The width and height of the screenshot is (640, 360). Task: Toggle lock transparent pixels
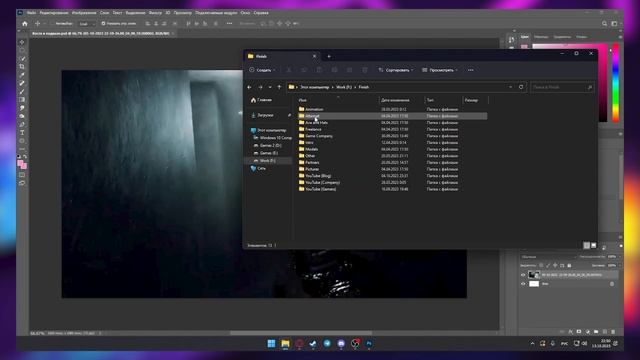(541, 265)
